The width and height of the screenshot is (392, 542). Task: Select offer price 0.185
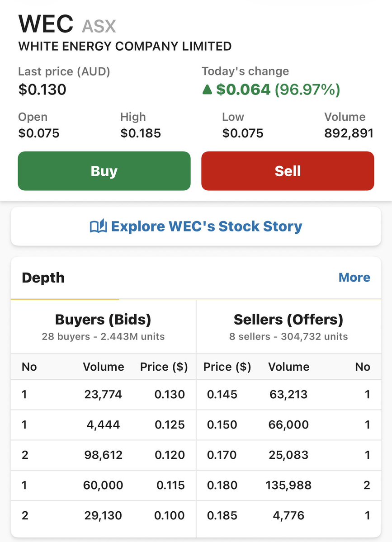[x=222, y=515]
